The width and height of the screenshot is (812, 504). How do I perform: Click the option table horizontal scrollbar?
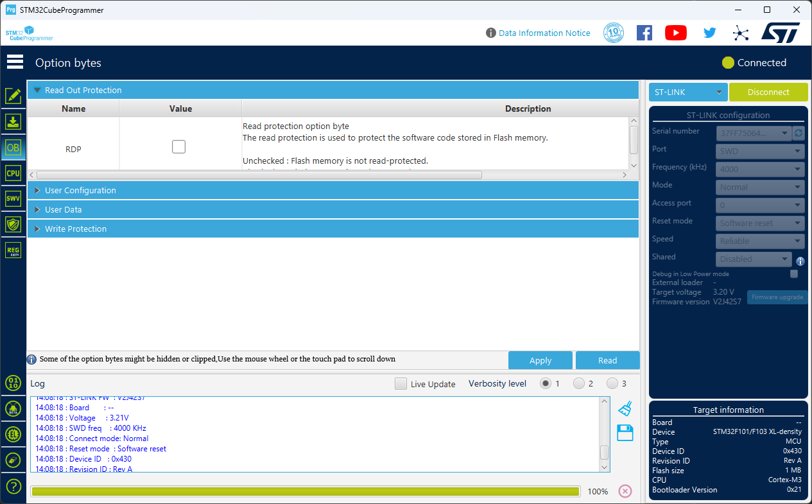click(x=259, y=175)
